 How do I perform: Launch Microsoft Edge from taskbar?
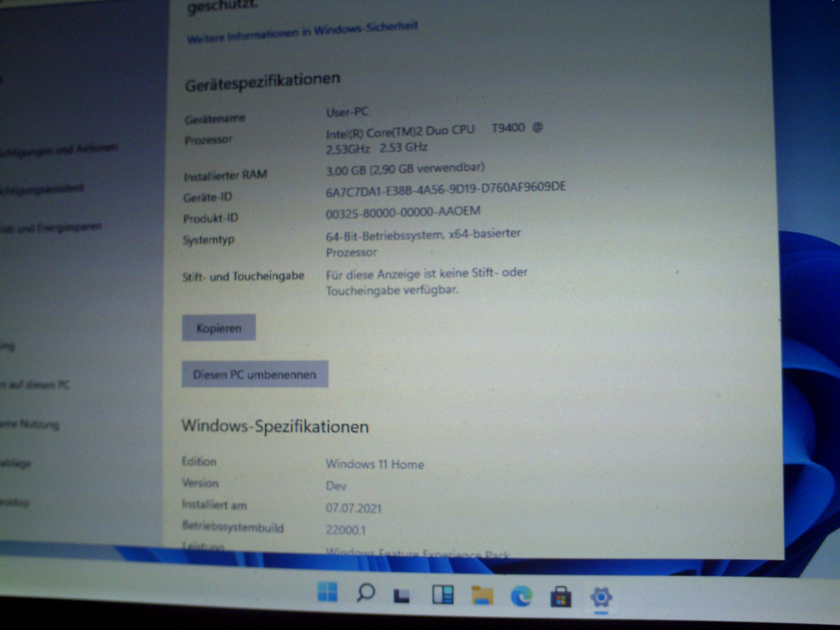[x=521, y=596]
